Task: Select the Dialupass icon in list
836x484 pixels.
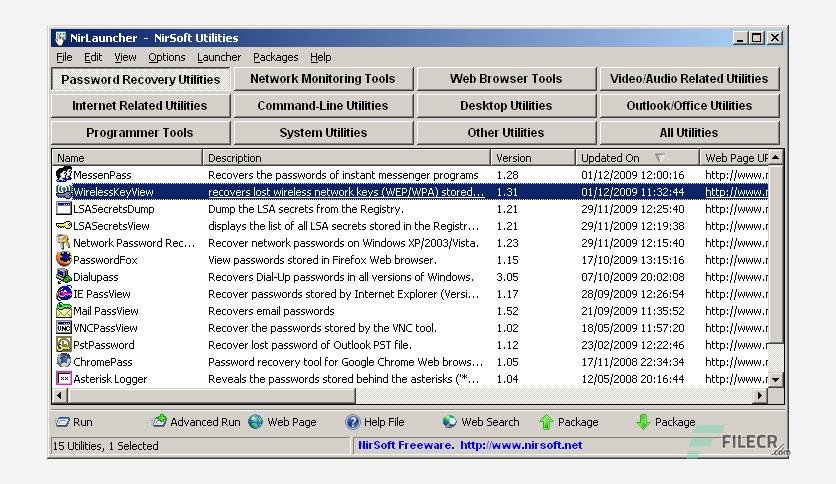Action: [64, 277]
